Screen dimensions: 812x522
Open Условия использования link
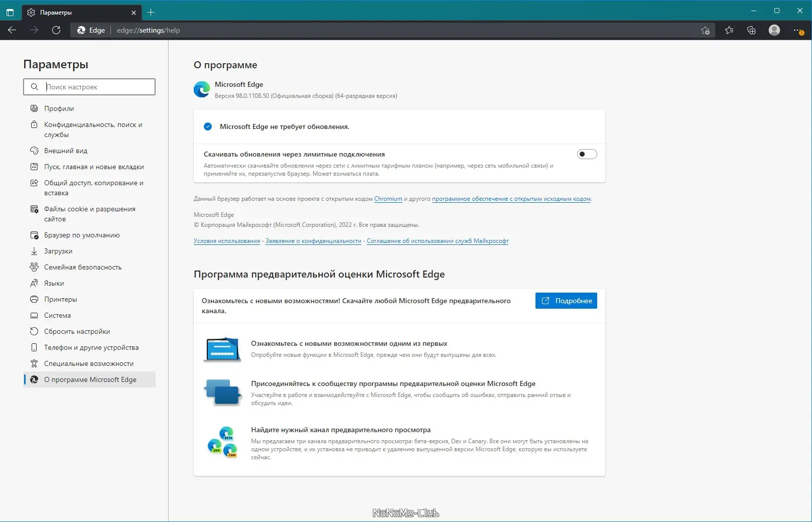pyautogui.click(x=227, y=241)
